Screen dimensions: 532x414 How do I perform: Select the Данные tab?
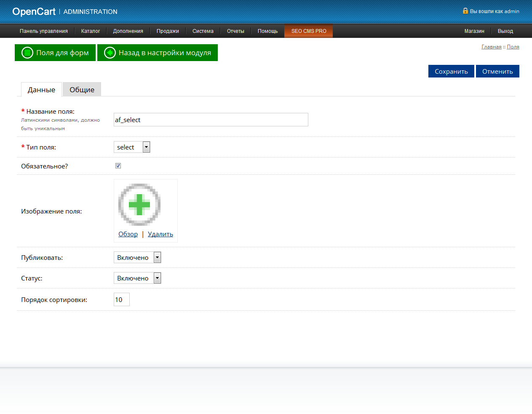(41, 90)
